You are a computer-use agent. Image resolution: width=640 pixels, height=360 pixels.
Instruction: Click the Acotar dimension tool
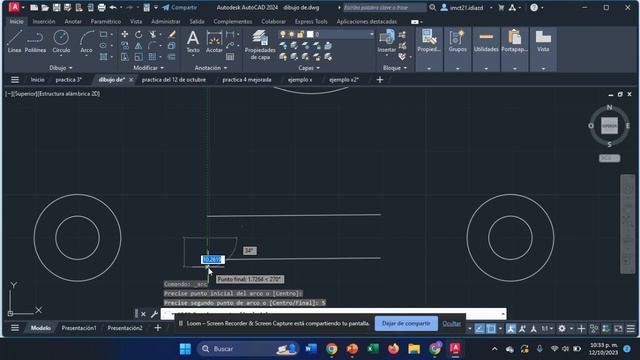(214, 42)
